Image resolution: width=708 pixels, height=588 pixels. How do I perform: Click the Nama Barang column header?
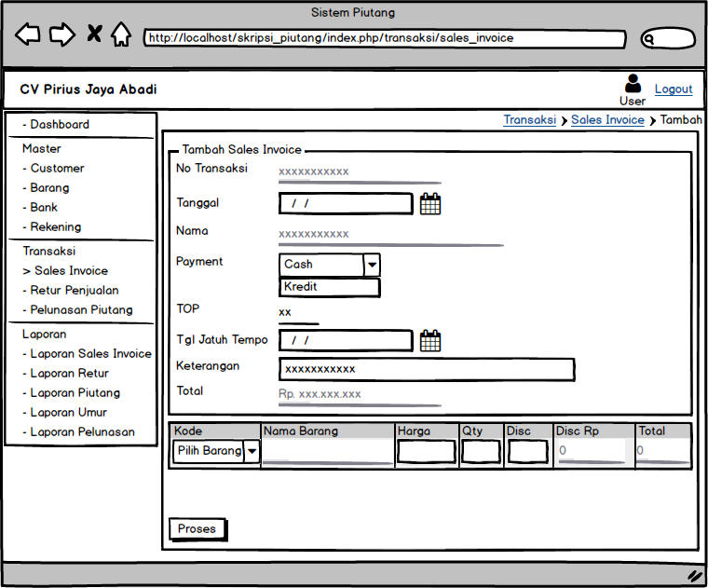pos(301,431)
